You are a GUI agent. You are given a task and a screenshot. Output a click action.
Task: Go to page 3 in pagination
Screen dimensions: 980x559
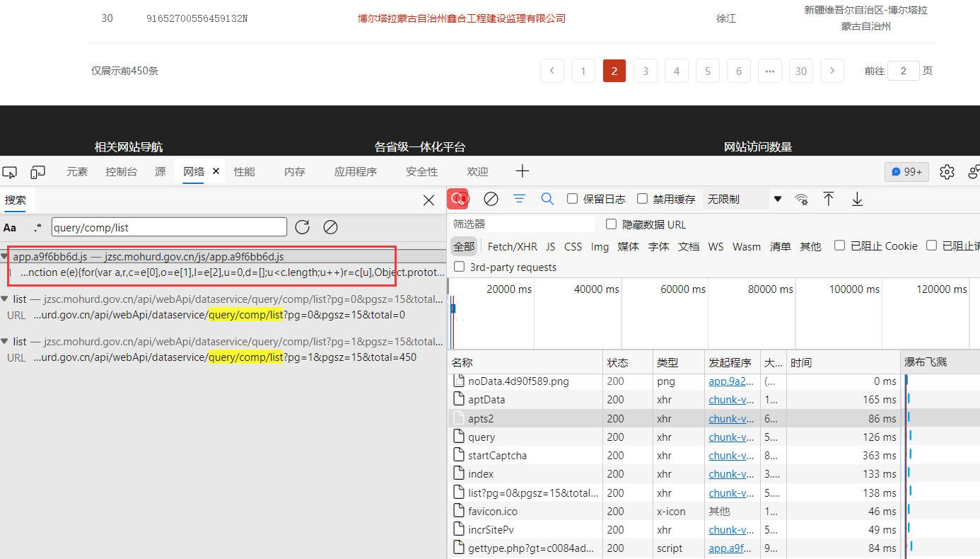(x=646, y=71)
